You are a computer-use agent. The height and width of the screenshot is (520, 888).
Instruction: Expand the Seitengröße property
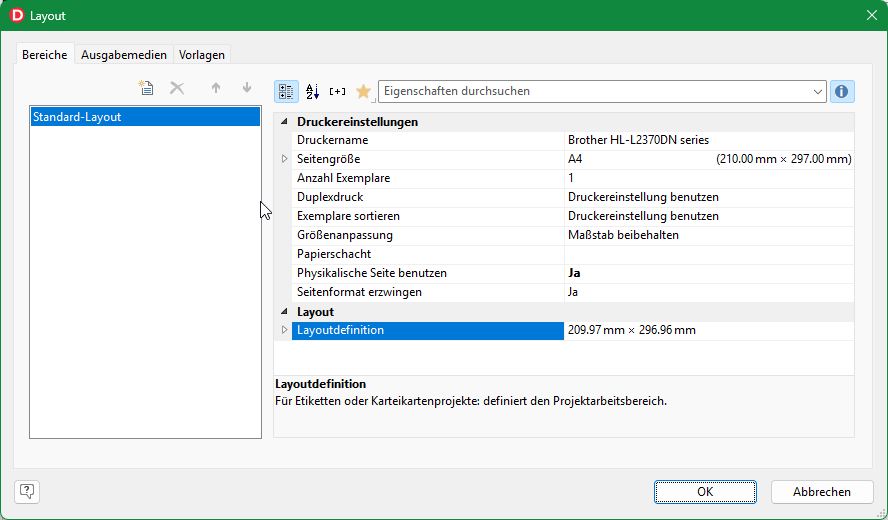[x=284, y=159]
